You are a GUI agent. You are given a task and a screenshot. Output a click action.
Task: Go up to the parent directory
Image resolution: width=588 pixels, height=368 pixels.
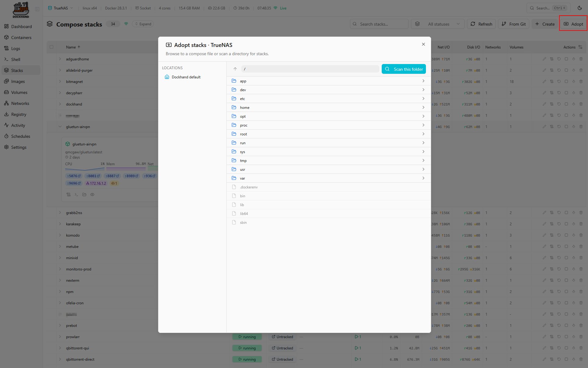pyautogui.click(x=235, y=69)
